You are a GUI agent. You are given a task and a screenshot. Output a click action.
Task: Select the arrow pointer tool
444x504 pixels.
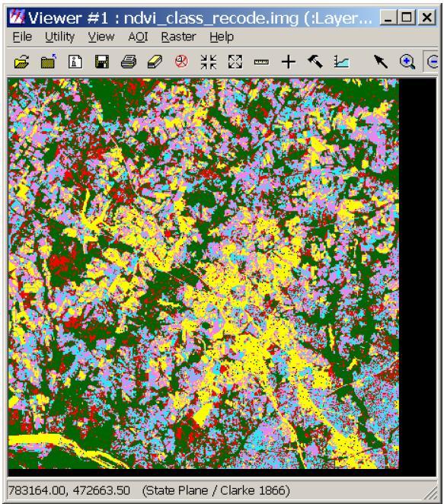pyautogui.click(x=381, y=62)
